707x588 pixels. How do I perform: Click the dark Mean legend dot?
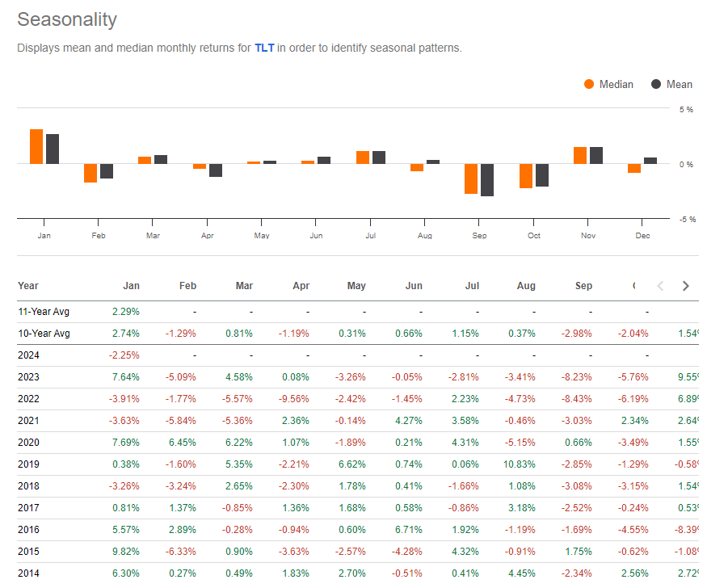655,84
